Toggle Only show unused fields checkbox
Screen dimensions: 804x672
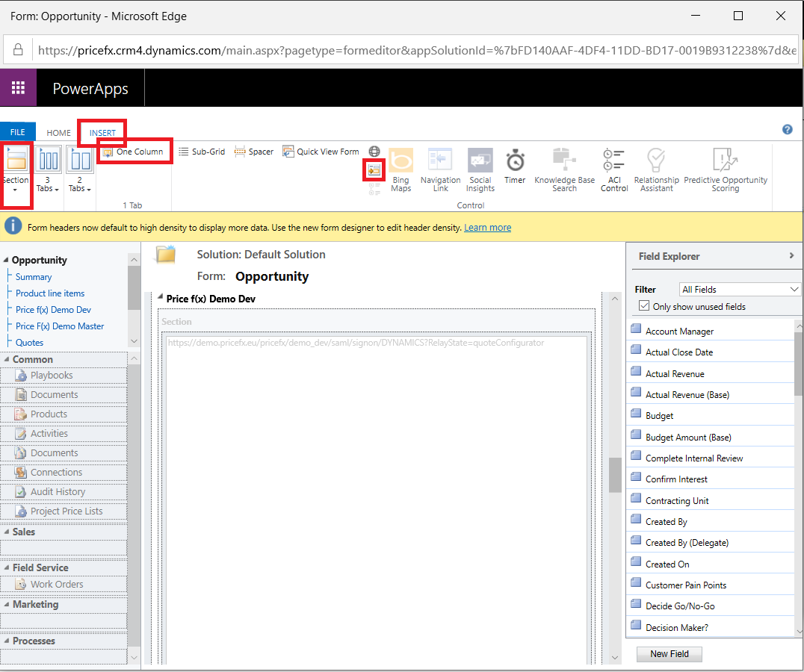[x=644, y=306]
